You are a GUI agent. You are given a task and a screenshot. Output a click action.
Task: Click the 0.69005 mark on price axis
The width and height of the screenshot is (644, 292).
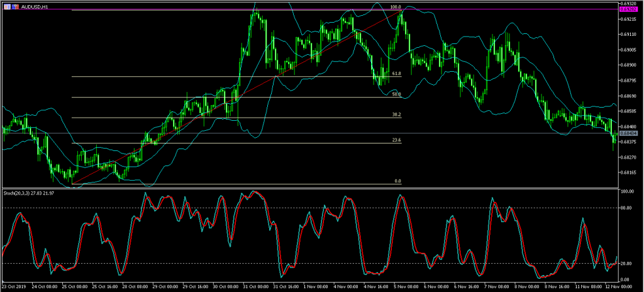(629, 50)
